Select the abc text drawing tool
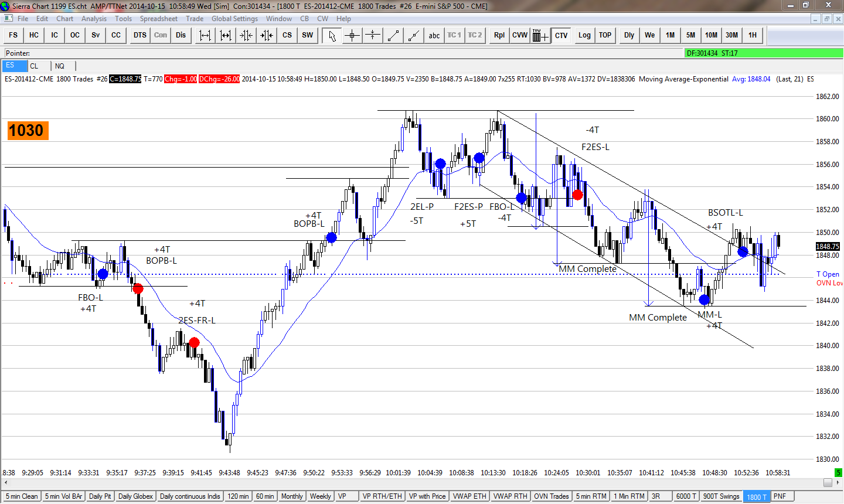The image size is (844, 504). pos(434,35)
